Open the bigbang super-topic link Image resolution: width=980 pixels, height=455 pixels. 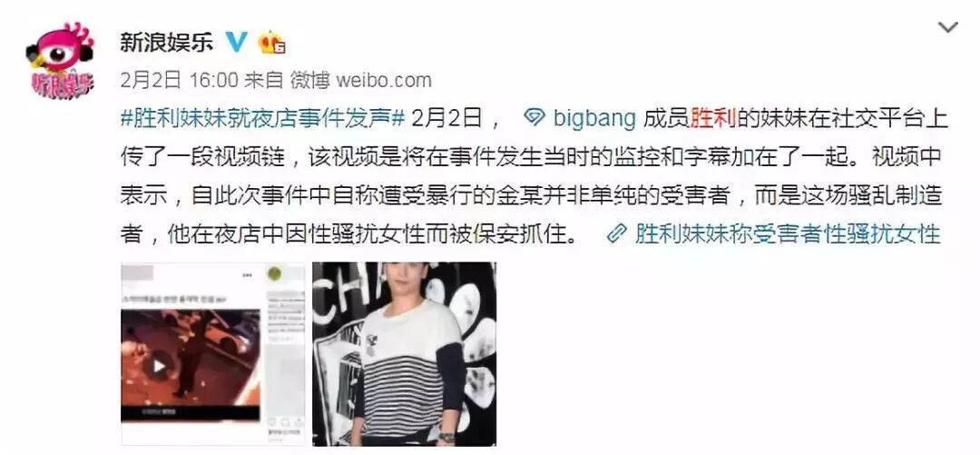point(595,118)
